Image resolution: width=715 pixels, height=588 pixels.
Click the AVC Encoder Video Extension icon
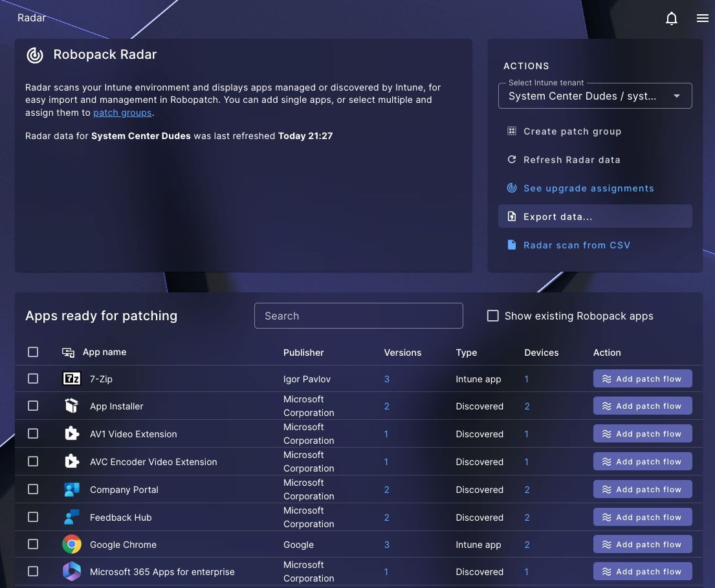[x=72, y=461]
